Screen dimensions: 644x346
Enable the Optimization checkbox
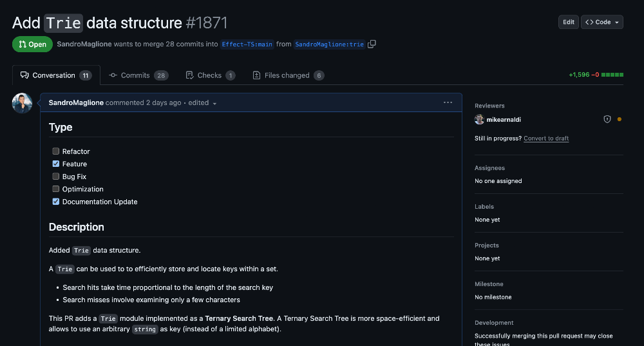pos(56,189)
